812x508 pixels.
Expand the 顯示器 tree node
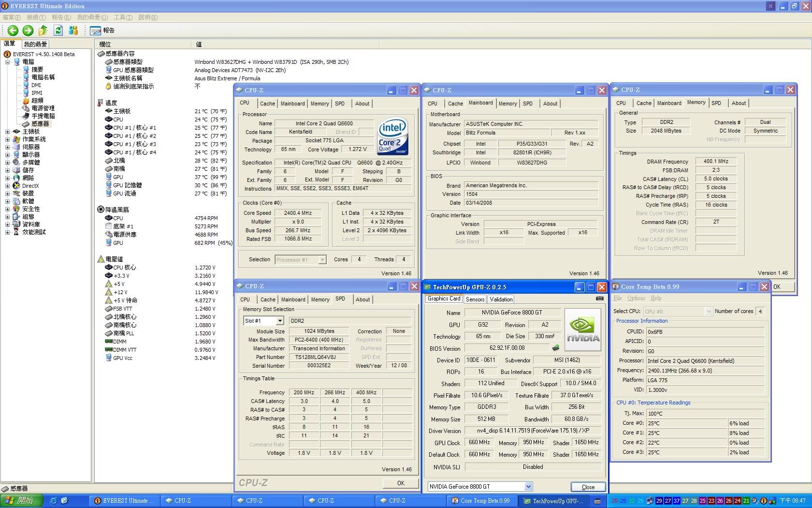coord(7,155)
